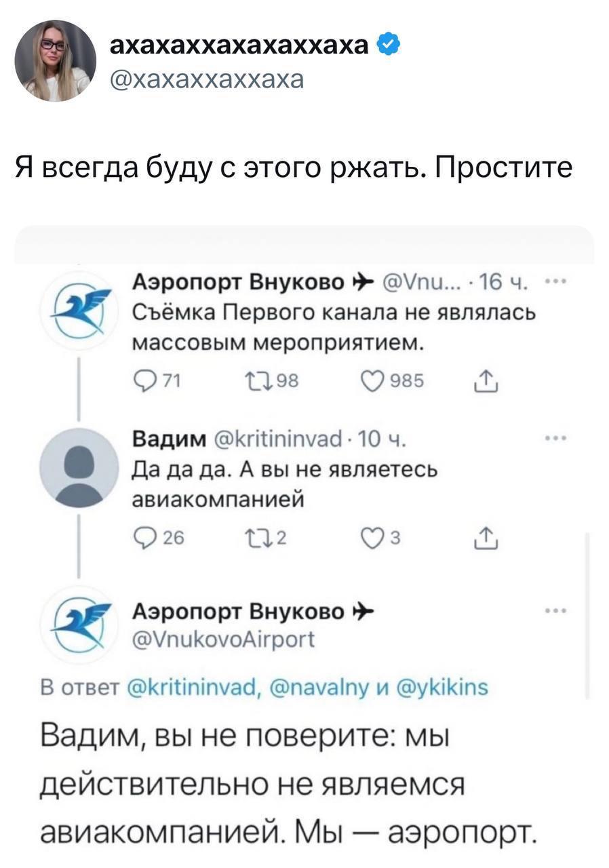This screenshot has height=868, width=609.
Task: Like Вадим's reply with 3 likes
Action: [x=372, y=538]
